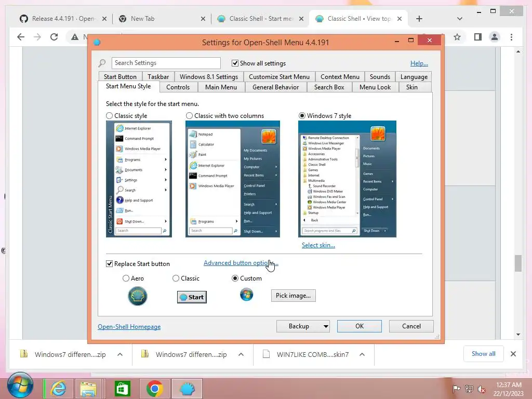This screenshot has width=532, height=399.
Task: Switch to General Behavior tab
Action: [275, 87]
